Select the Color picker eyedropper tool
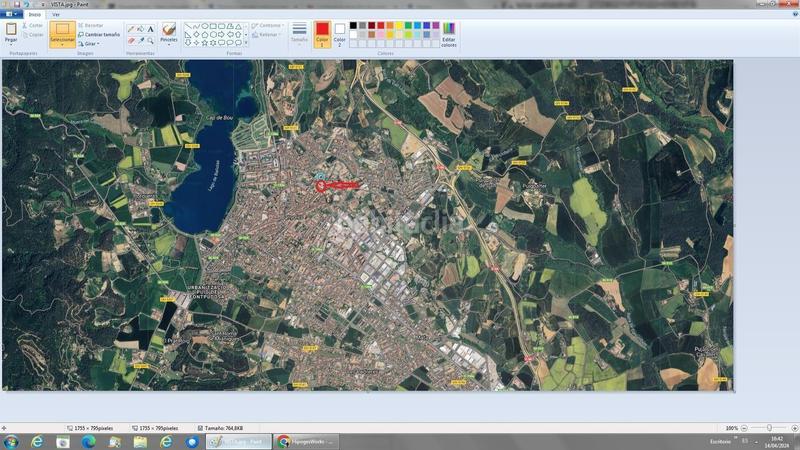Screen dimensions: 800x450 click(141, 41)
